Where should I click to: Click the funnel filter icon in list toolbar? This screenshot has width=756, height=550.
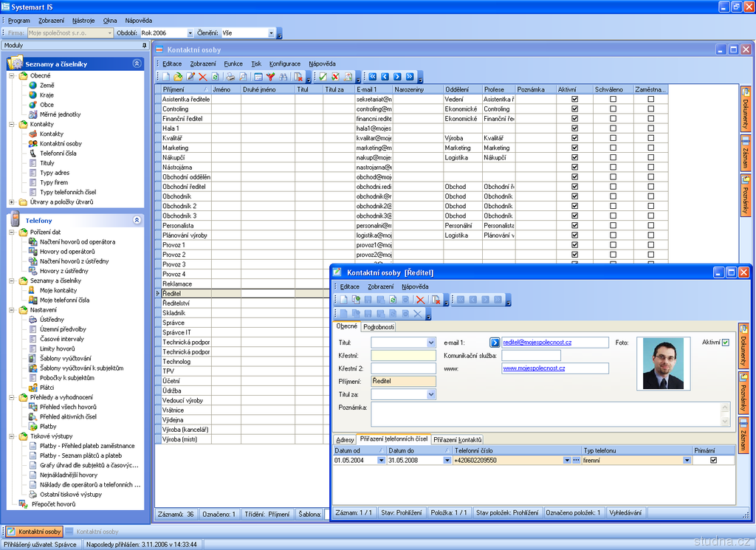pos(270,77)
